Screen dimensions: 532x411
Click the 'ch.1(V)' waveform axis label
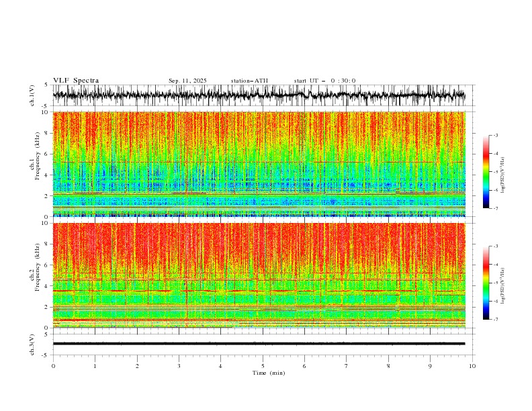click(32, 95)
